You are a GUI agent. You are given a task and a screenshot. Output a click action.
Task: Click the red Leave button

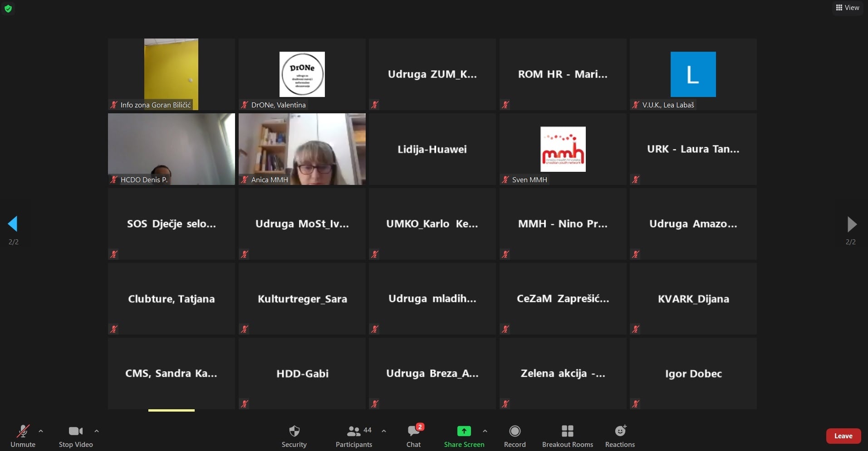843,436
